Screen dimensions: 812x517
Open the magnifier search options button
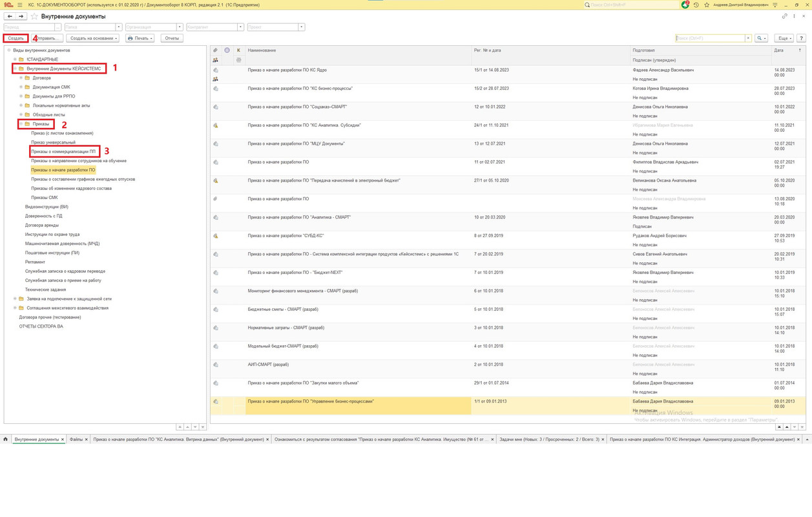(x=762, y=38)
